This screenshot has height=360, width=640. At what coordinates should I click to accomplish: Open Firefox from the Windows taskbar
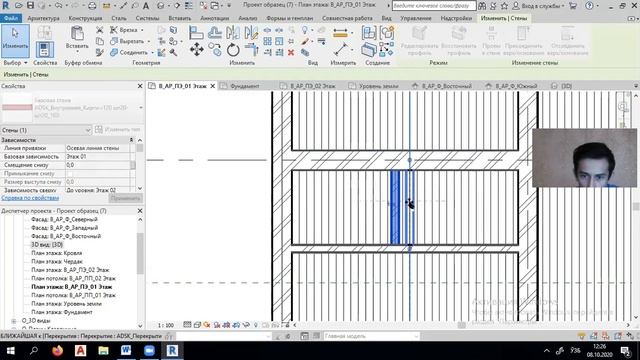point(57,351)
